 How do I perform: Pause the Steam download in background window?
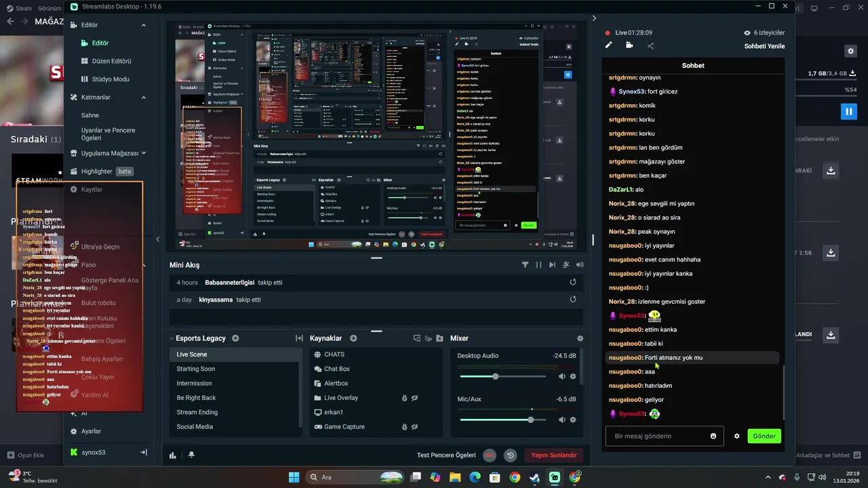pyautogui.click(x=848, y=111)
